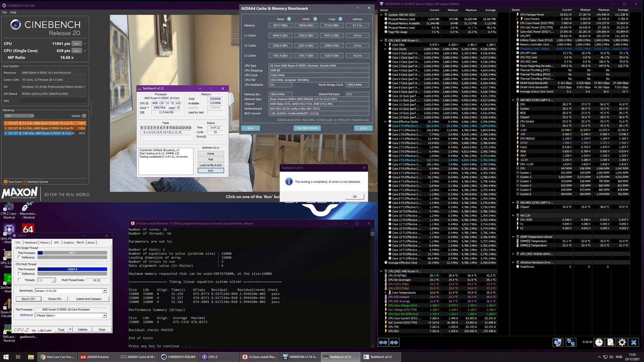Open Cinebench File menu
Image resolution: width=644 pixels, height=362 pixels.
4,12
